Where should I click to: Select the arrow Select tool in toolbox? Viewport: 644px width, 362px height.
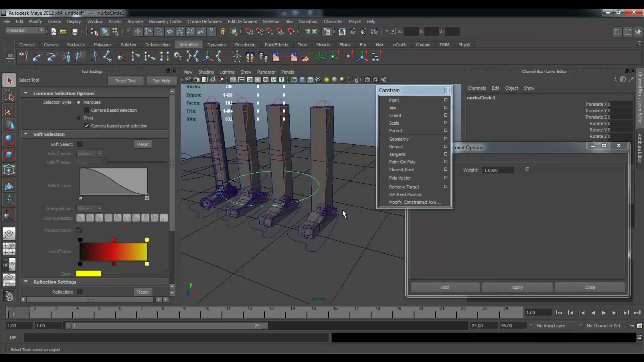coord(9,80)
